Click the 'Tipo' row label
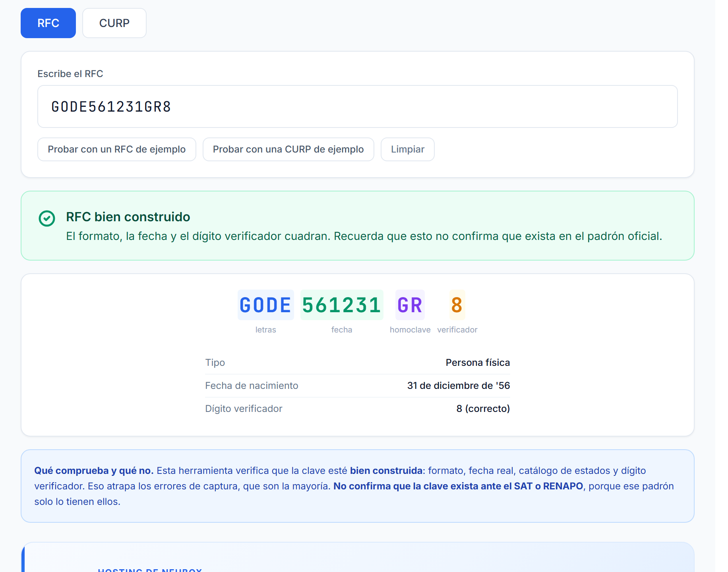The image size is (728, 572). click(x=215, y=363)
